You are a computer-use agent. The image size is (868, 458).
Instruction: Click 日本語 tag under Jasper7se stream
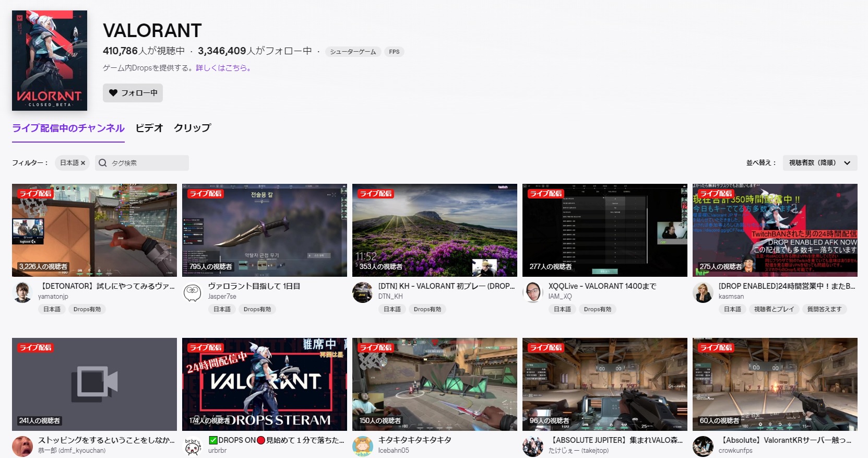(x=222, y=309)
